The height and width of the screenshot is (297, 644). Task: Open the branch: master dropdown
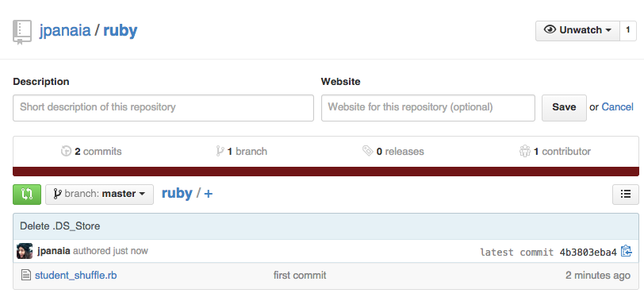(99, 194)
